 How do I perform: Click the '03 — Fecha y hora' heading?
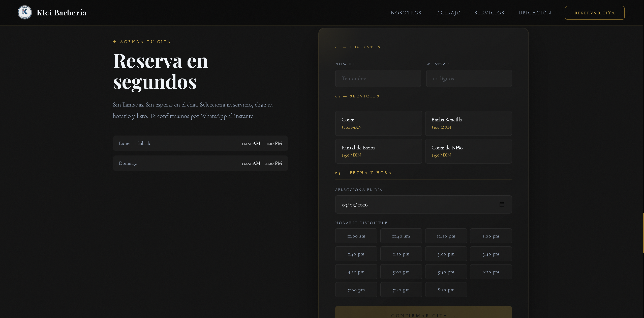point(363,173)
